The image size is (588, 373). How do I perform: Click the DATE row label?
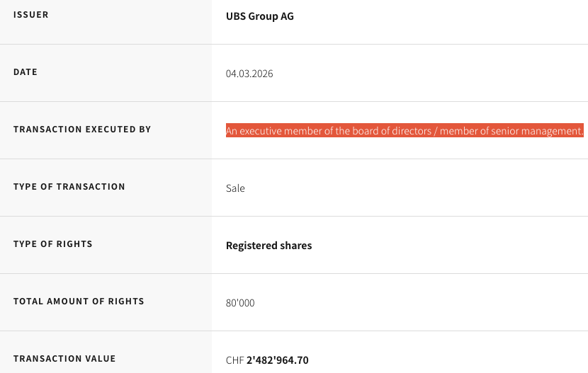click(x=26, y=72)
